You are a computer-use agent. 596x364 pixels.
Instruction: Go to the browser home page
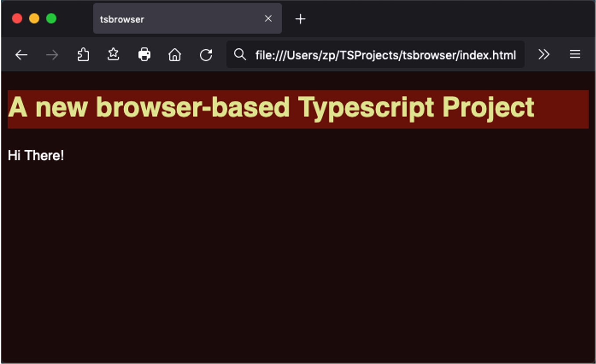click(174, 54)
